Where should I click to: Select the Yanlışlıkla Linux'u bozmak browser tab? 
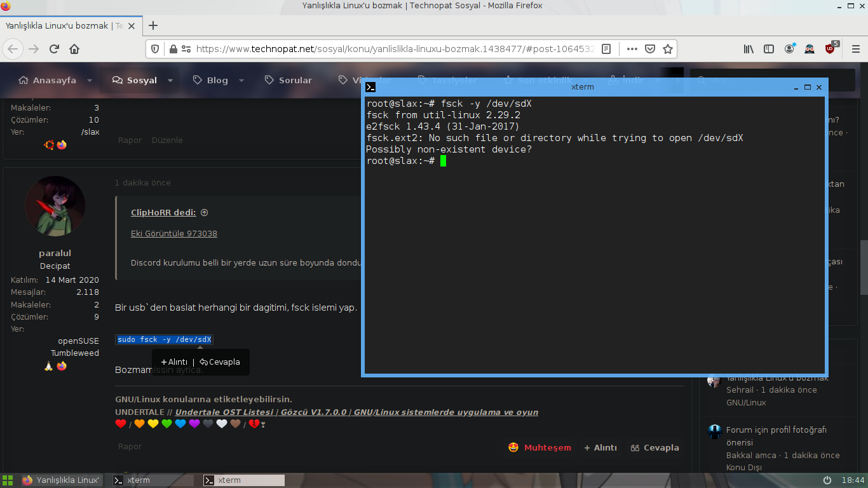point(71,26)
